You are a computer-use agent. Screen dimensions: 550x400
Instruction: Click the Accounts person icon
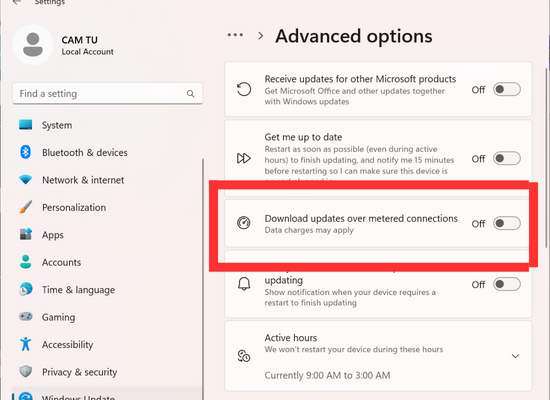coord(26,262)
